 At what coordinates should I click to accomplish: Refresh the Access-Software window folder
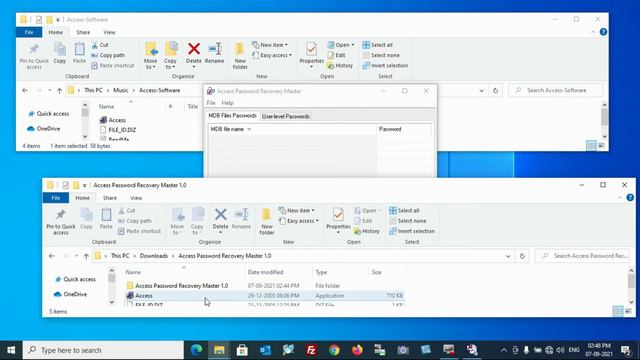[496, 91]
